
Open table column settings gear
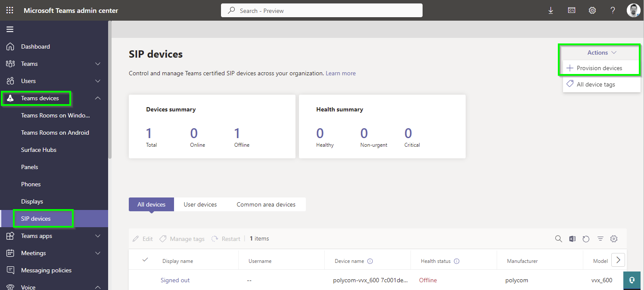coord(614,239)
